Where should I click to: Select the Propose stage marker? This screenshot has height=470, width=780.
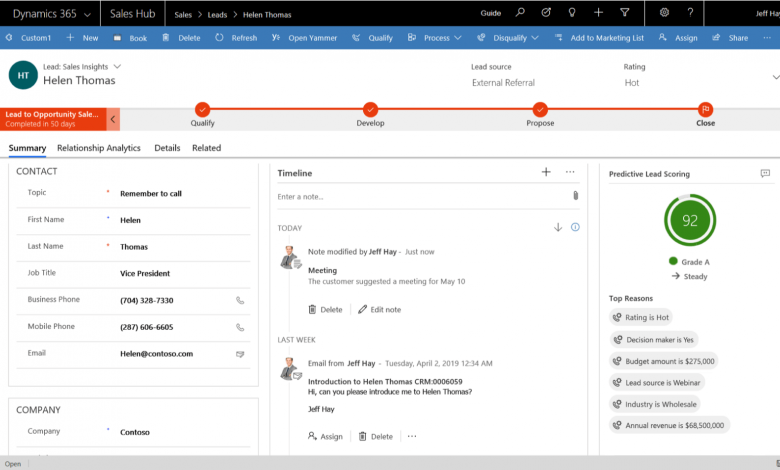(x=540, y=109)
